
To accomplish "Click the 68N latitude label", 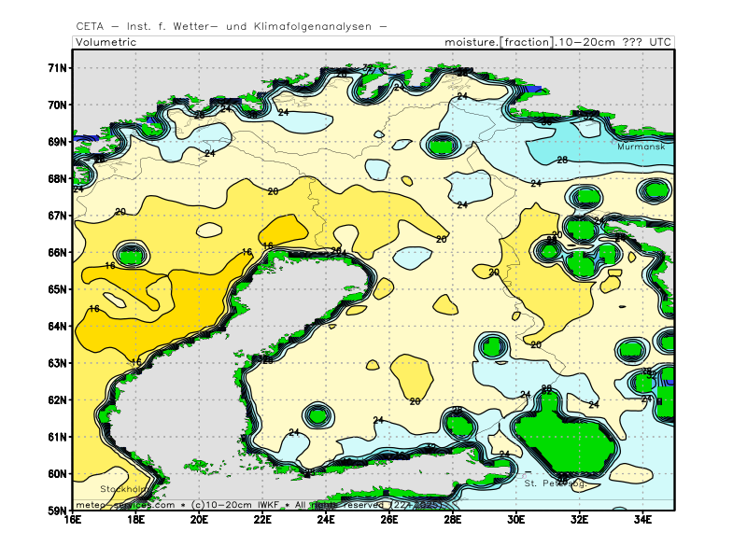I will coord(58,179).
